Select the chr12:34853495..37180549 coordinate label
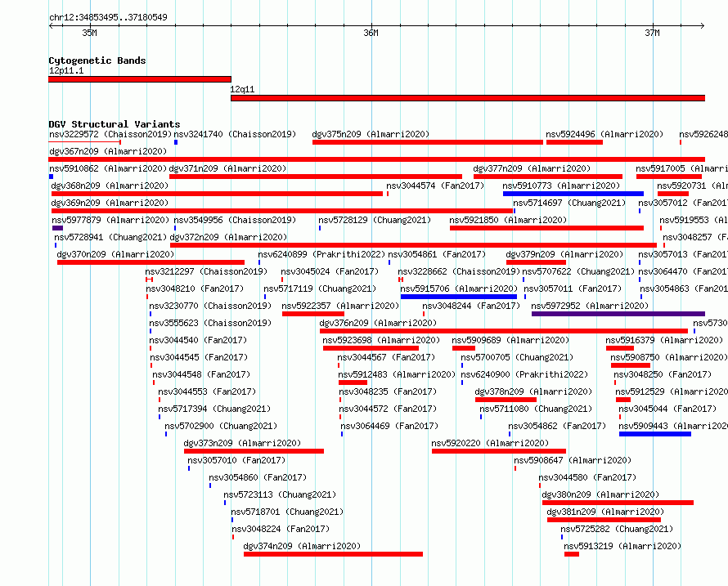 (108, 17)
